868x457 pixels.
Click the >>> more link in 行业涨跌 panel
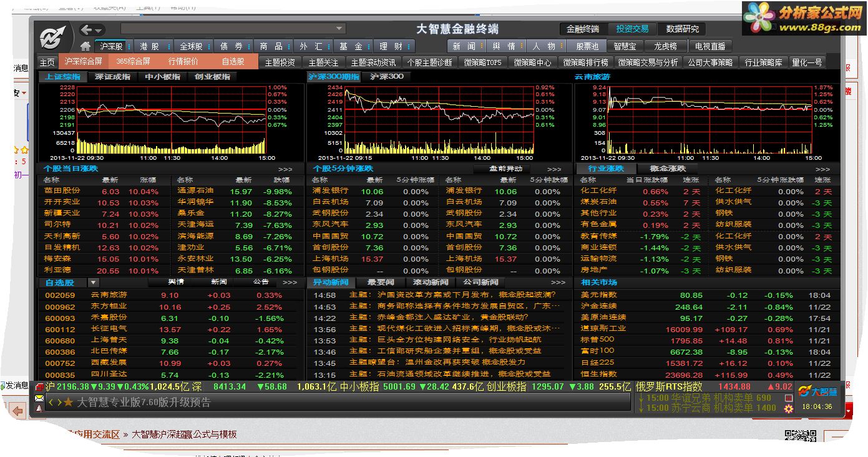coord(823,169)
